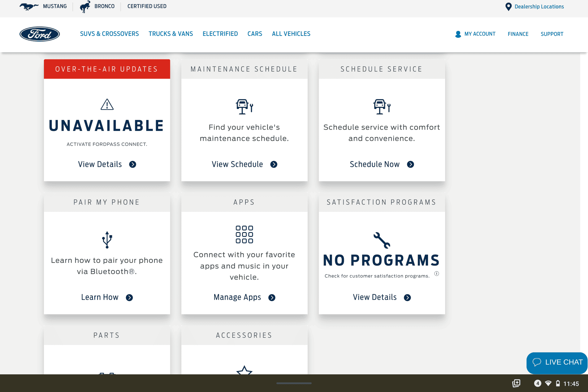The image size is (588, 392).
Task: Open the Trucks & Vans menu
Action: (x=171, y=34)
